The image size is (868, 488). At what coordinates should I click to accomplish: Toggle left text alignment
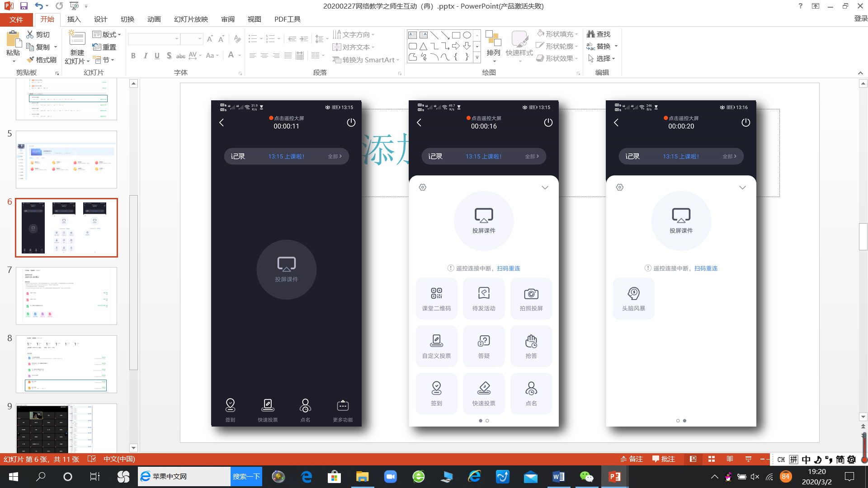[252, 56]
